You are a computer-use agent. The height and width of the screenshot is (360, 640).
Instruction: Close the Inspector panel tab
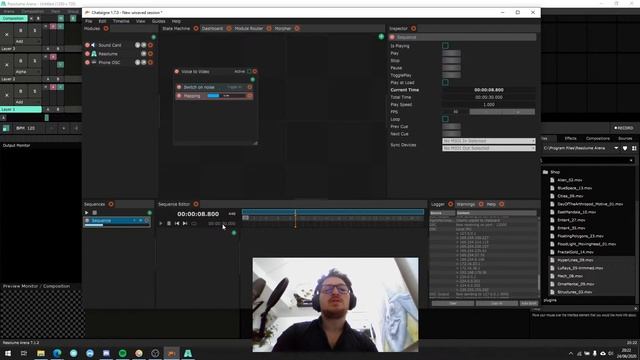(x=413, y=29)
